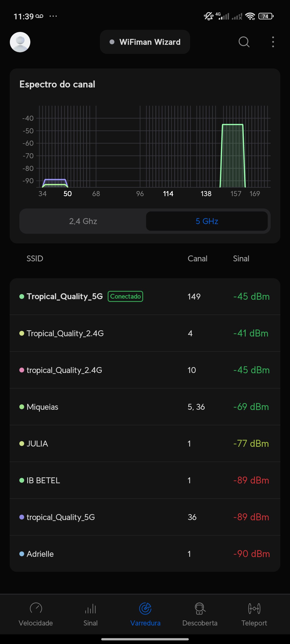Screen dimensions: 290x644
Task: Sort list by the Canal column header
Action: click(197, 259)
